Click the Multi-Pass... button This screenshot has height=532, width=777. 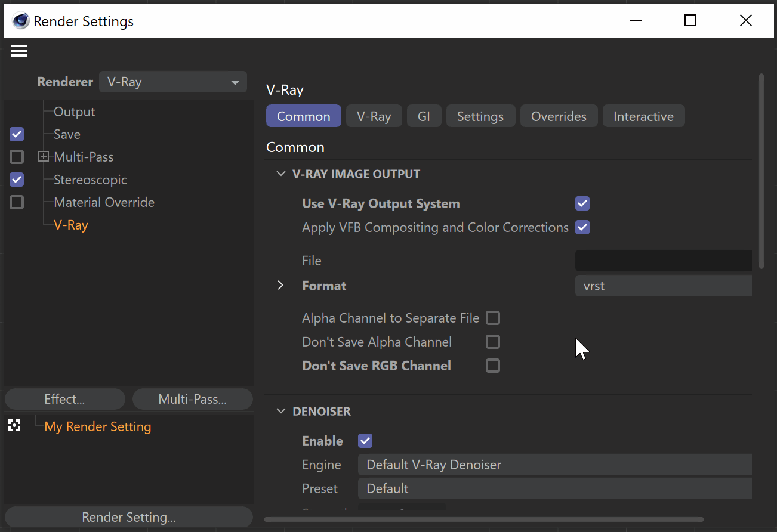coord(193,399)
